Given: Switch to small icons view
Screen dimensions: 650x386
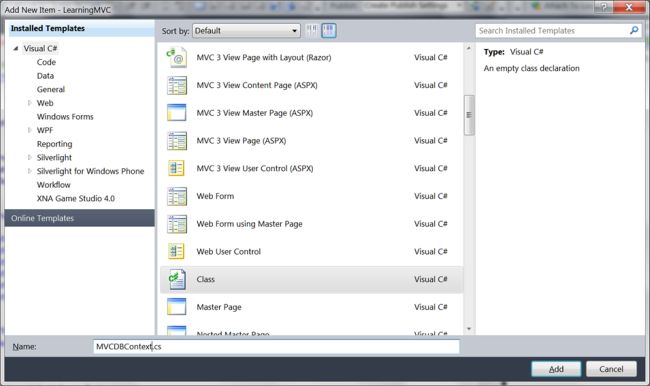Looking at the screenshot, I should [x=312, y=30].
